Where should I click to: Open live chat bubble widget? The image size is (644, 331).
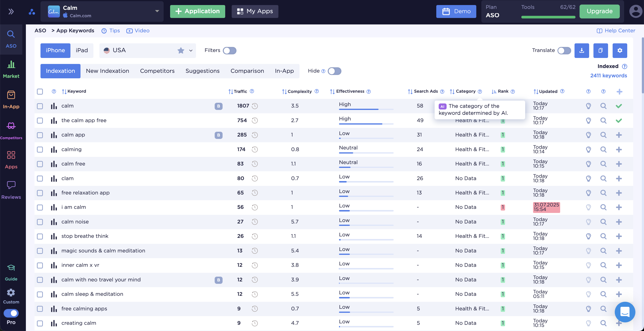pyautogui.click(x=625, y=312)
